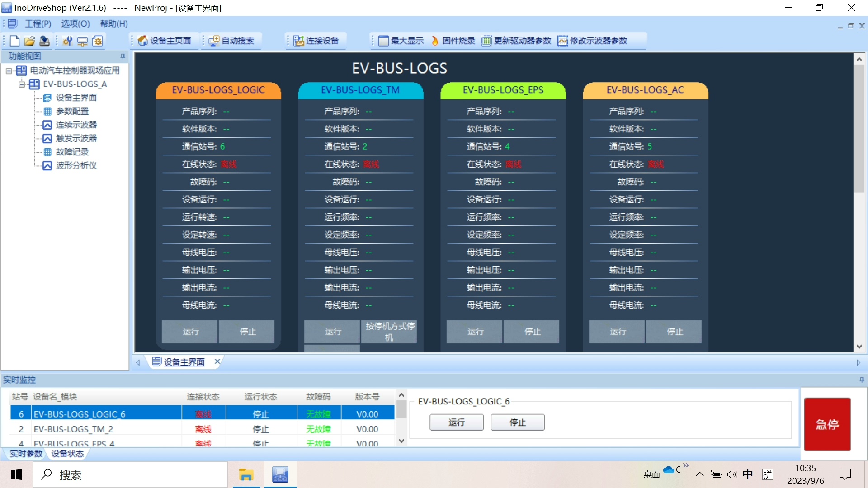
Task: Pin toggle for the 功能视图 panel
Action: [123, 56]
